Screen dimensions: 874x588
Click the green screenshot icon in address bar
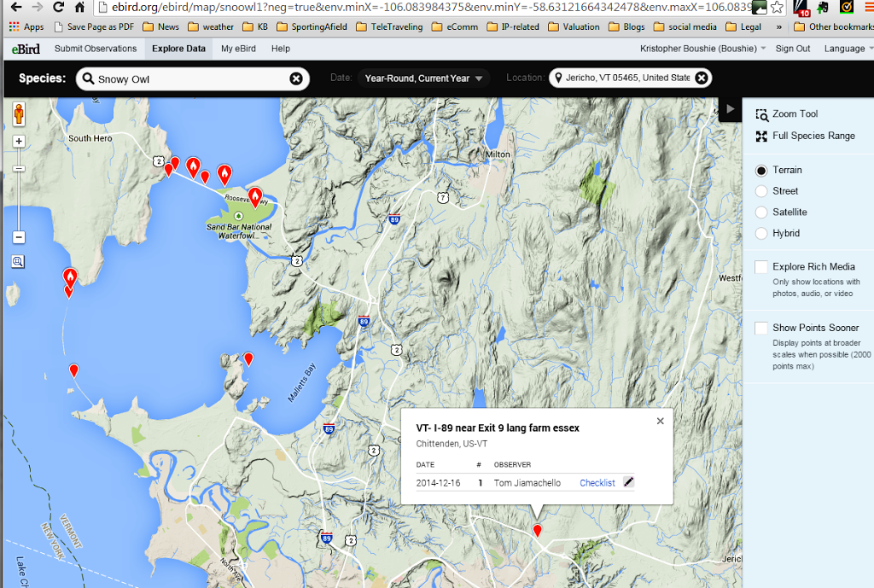759,7
